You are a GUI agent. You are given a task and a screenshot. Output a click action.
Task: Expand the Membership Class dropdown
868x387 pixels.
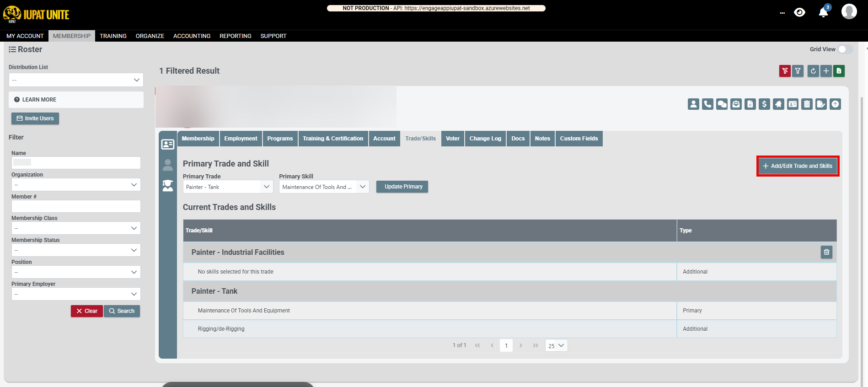tap(76, 228)
